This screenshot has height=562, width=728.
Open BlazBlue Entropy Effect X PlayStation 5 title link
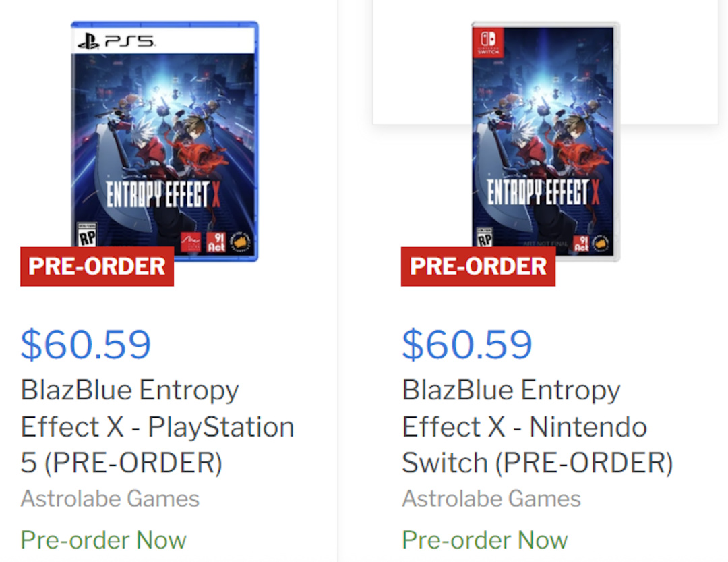(x=157, y=426)
